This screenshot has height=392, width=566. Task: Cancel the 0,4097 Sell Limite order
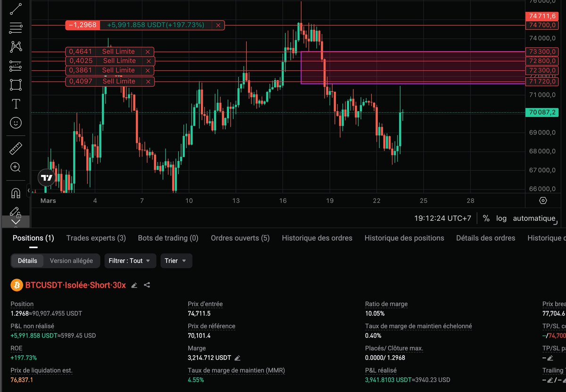pos(148,82)
